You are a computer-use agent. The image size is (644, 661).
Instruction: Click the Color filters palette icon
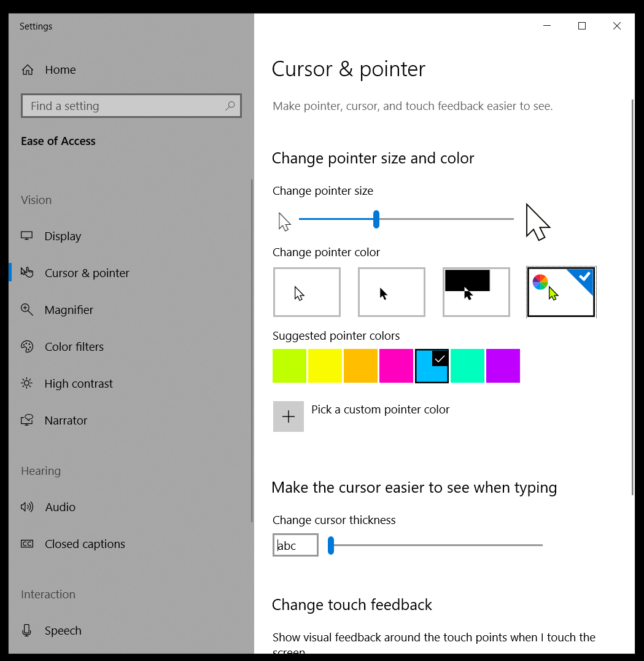[27, 347]
